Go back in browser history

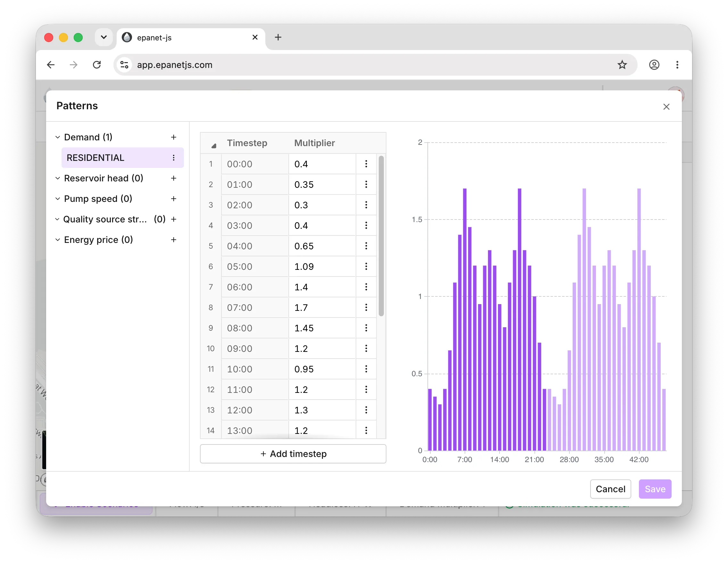pyautogui.click(x=51, y=65)
